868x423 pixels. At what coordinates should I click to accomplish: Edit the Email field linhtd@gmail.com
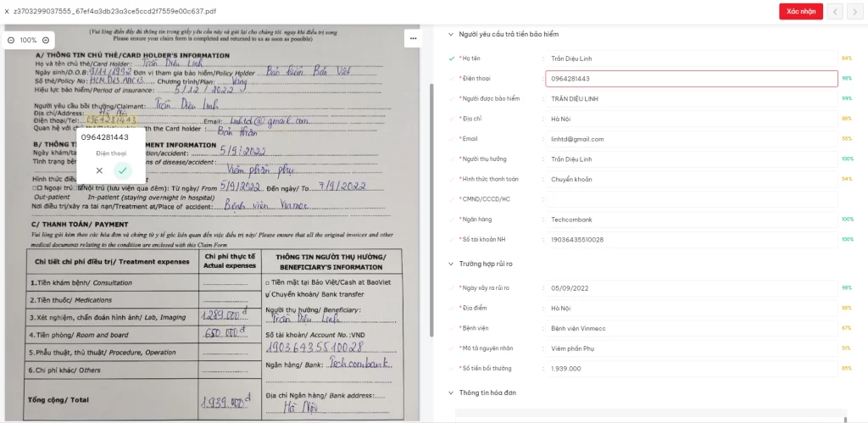click(692, 139)
